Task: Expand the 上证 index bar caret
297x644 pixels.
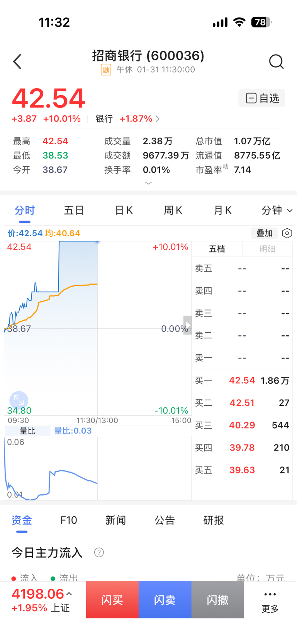Action: [69, 594]
